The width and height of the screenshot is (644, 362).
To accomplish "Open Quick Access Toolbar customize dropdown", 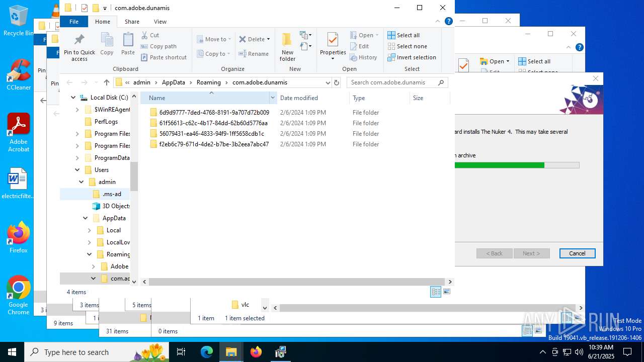I will pyautogui.click(x=105, y=8).
